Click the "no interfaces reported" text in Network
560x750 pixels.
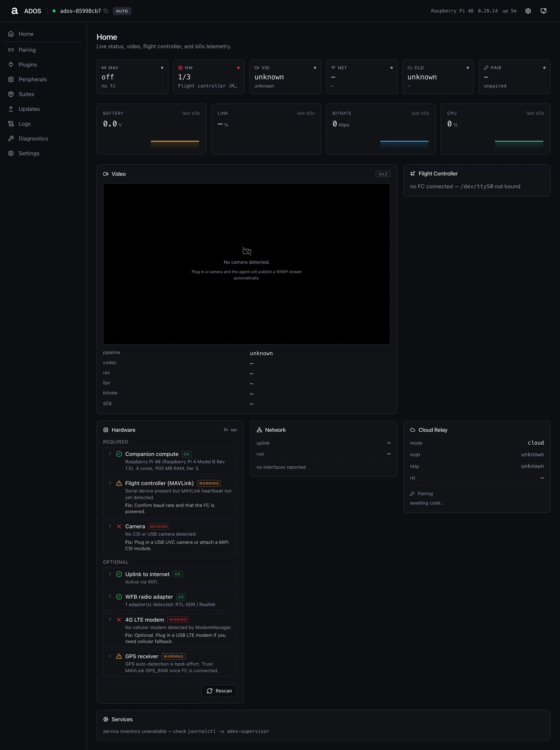click(281, 467)
